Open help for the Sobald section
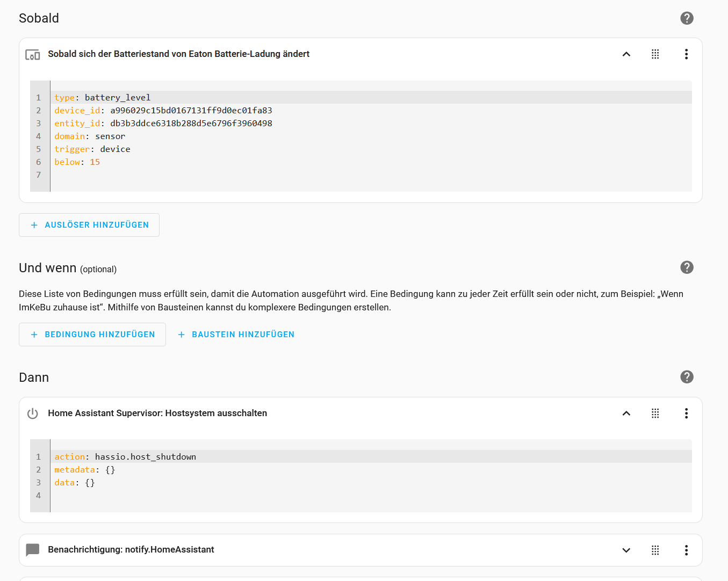The image size is (728, 581). click(687, 18)
